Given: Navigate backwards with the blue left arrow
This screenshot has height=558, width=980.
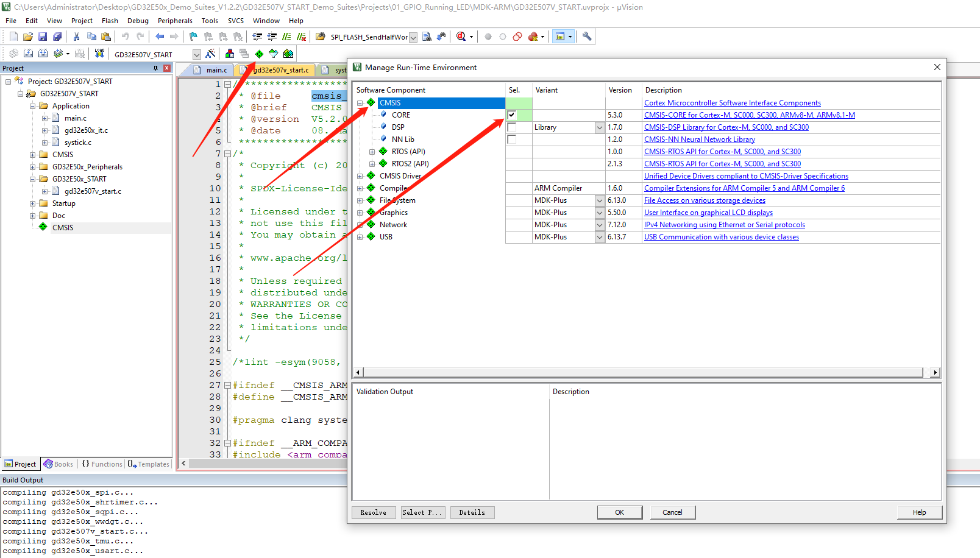Looking at the screenshot, I should pos(160,37).
